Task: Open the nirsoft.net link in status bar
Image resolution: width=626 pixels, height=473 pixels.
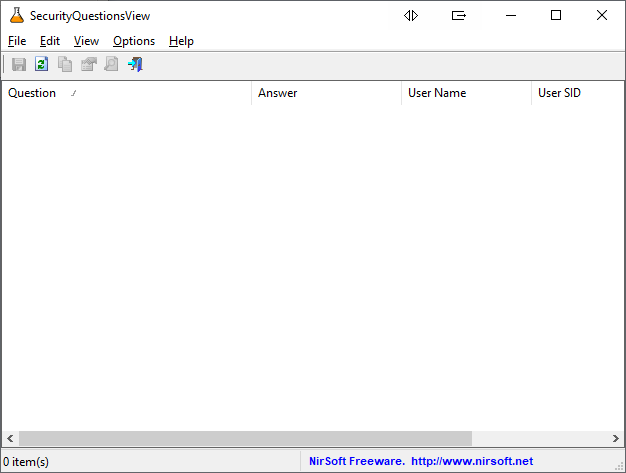Action: [x=472, y=461]
